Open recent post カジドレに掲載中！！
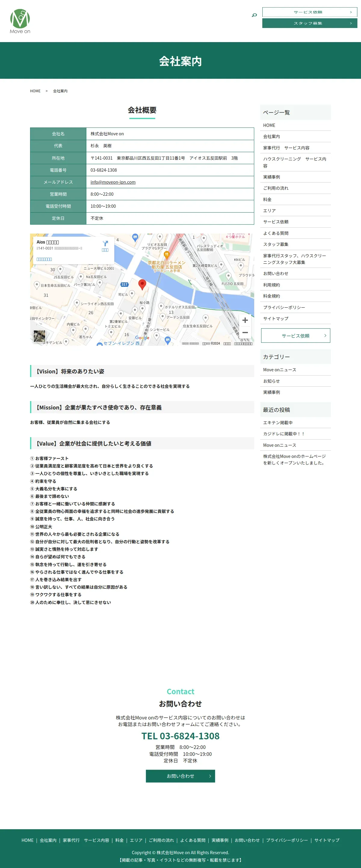 pyautogui.click(x=296, y=434)
